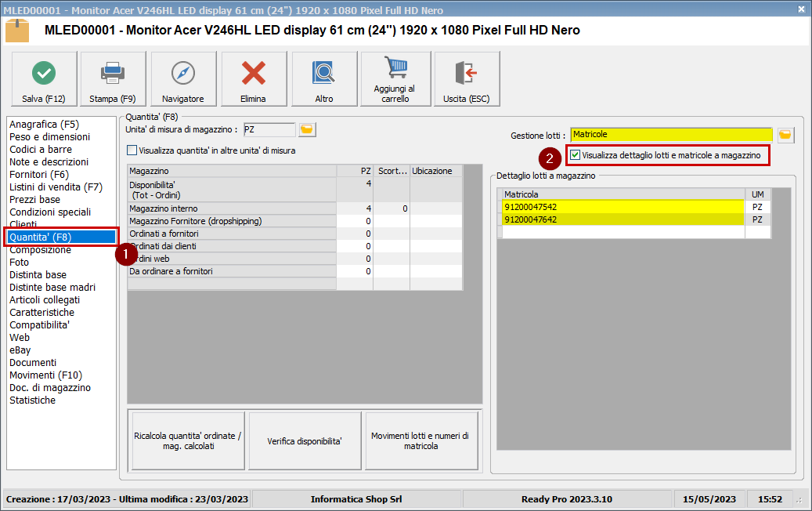
Task: Open Distinte base madri section
Action: [x=52, y=287]
